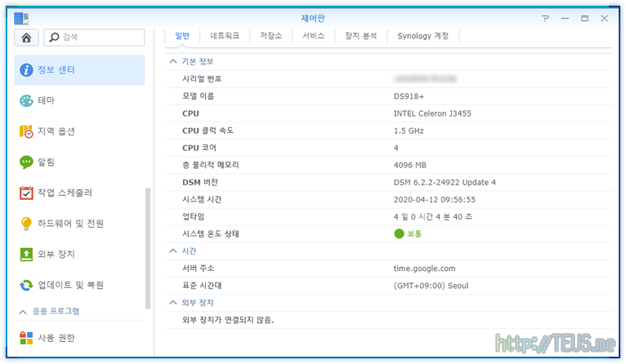This screenshot has height=364, width=626.
Task: Click the DSM 버전 row label
Action: (x=200, y=183)
